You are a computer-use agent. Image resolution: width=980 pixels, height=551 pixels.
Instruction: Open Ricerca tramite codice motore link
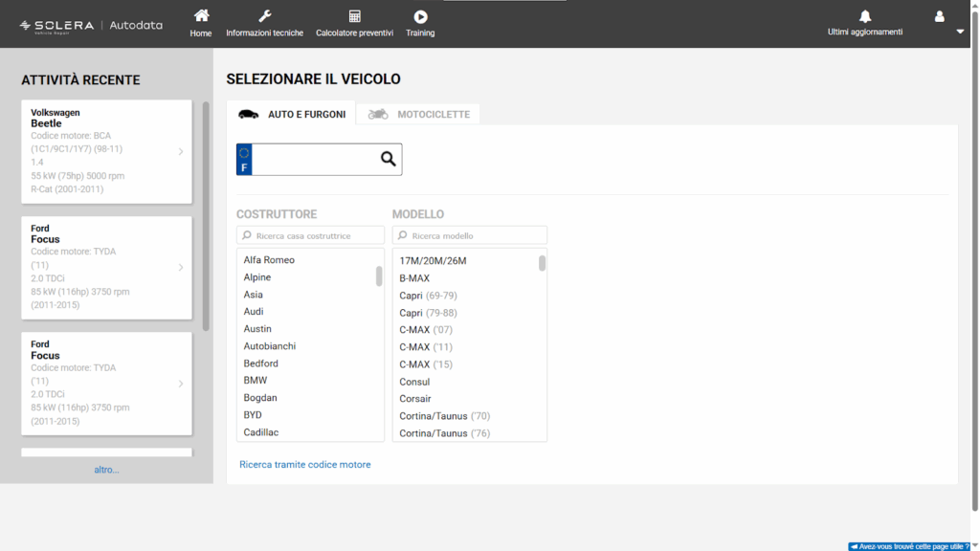[x=305, y=465]
